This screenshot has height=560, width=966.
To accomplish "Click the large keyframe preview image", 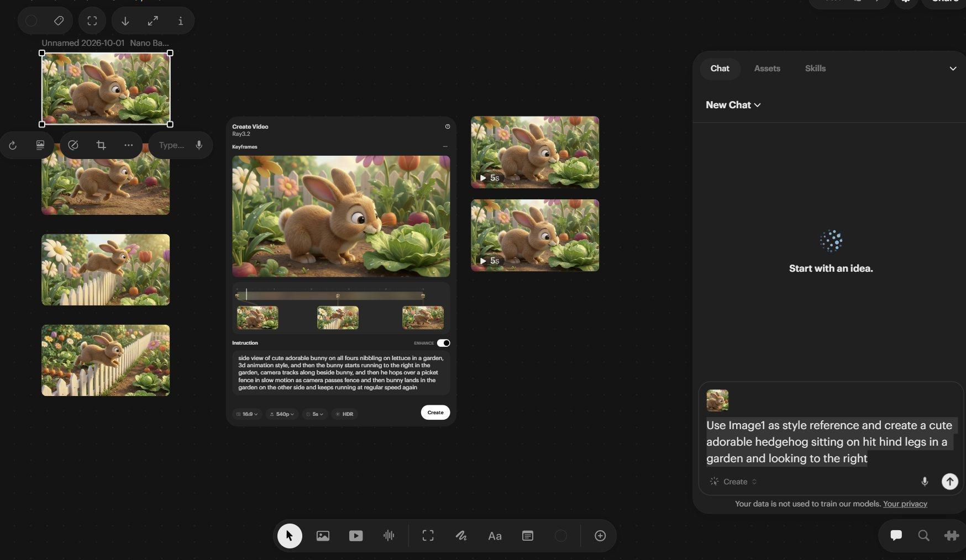I will point(341,216).
